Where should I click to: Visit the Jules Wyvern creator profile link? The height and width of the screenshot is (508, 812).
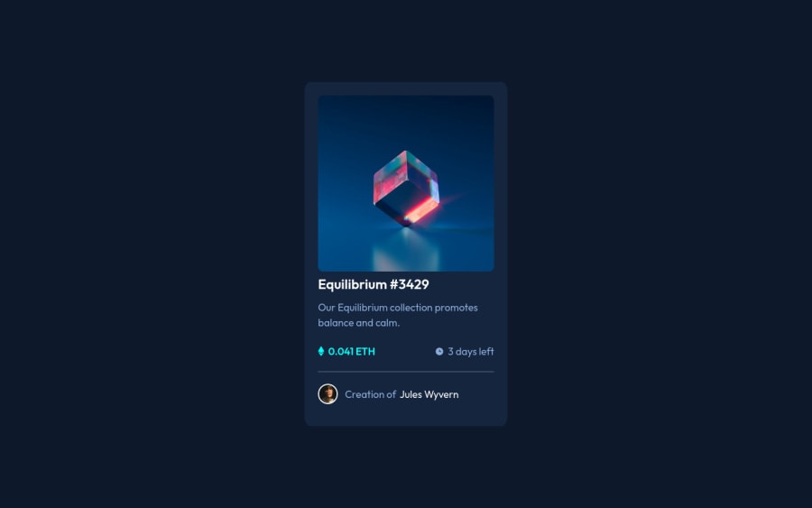(429, 394)
